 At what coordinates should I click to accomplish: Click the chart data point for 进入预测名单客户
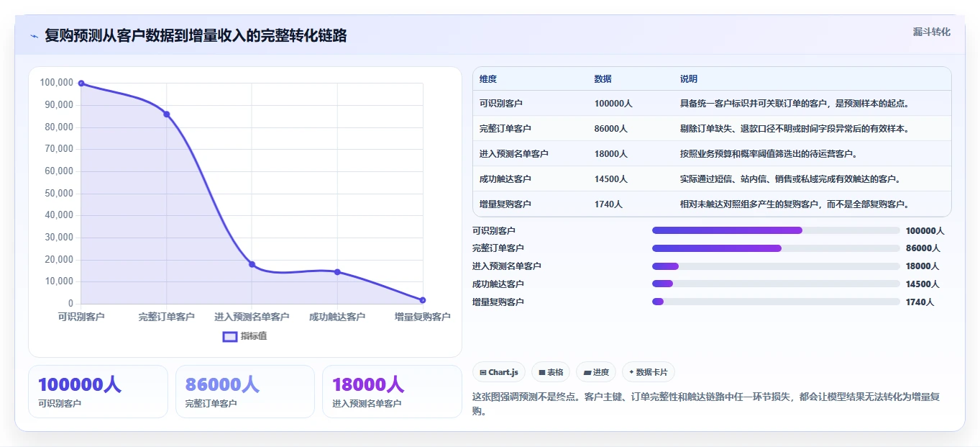(252, 264)
